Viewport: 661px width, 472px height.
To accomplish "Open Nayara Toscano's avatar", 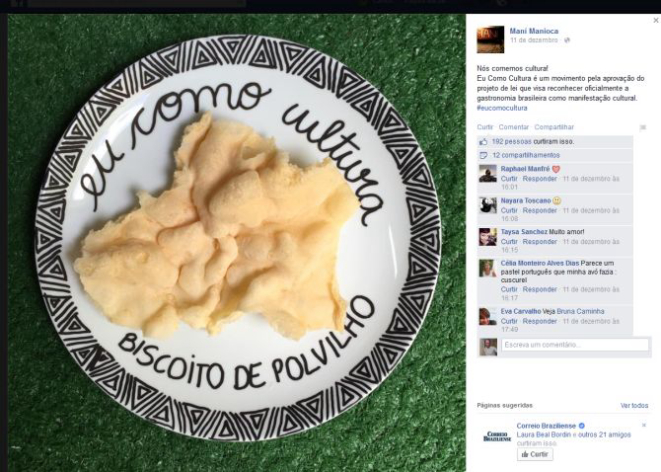I will [488, 205].
